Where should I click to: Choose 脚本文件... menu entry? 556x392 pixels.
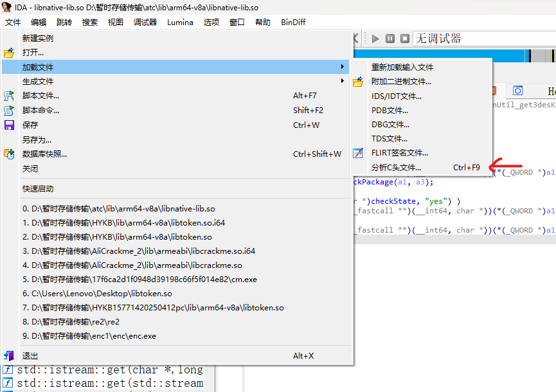click(175, 96)
